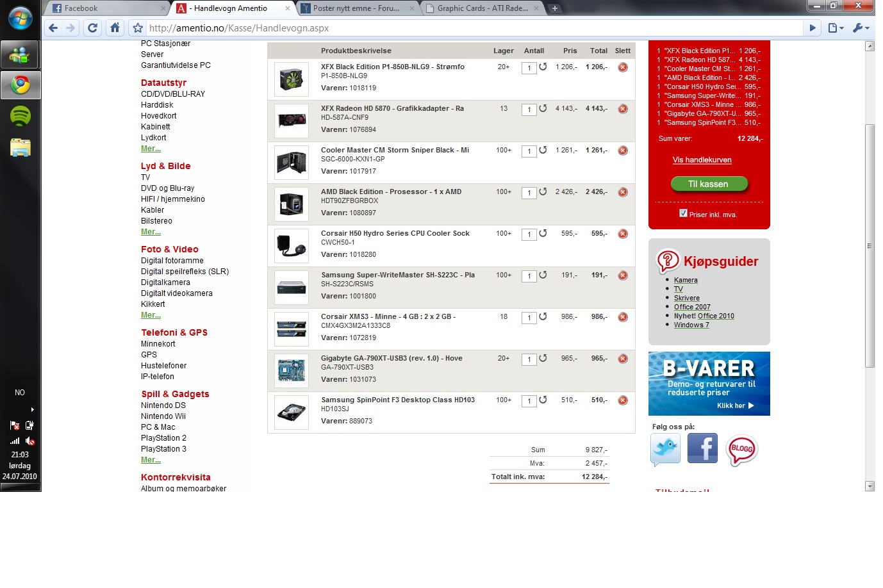The image size is (883, 588).
Task: Click the taskbar clock showing 21:03
Action: click(20, 455)
